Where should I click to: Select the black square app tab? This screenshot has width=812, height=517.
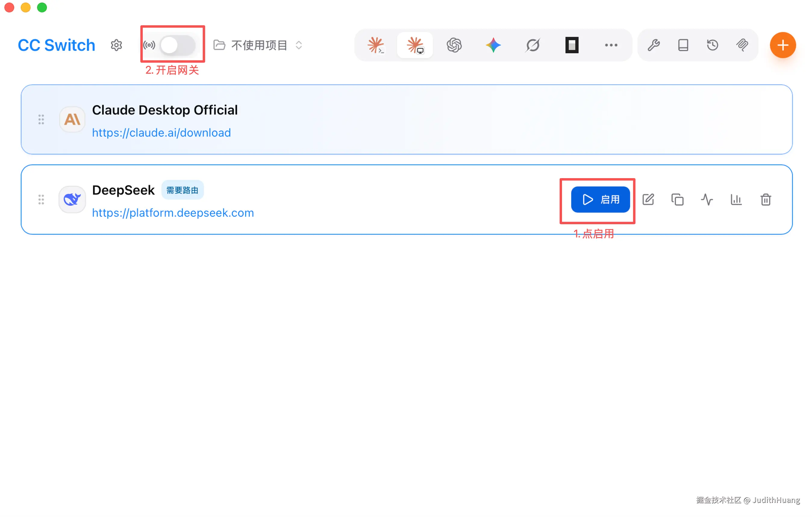[572, 45]
